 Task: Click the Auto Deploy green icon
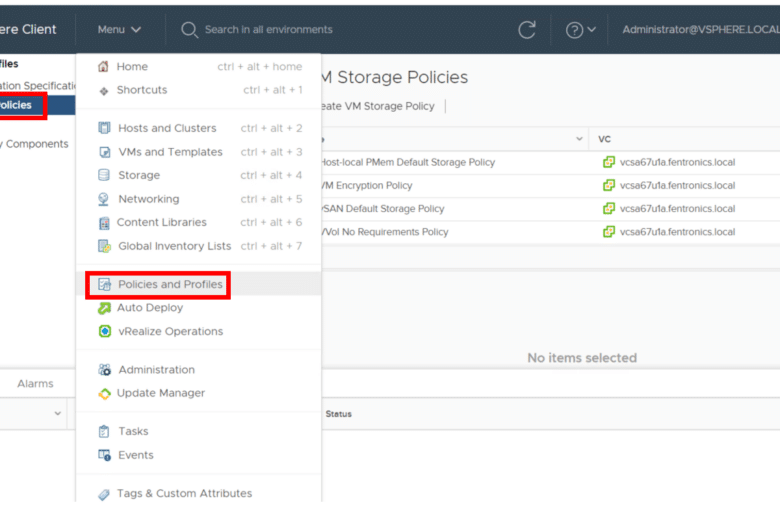tap(104, 309)
